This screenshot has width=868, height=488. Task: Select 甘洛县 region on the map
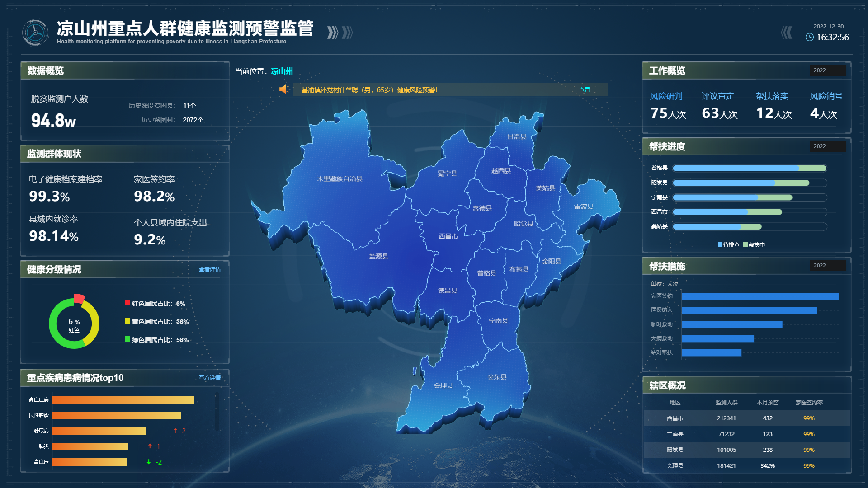coord(516,136)
